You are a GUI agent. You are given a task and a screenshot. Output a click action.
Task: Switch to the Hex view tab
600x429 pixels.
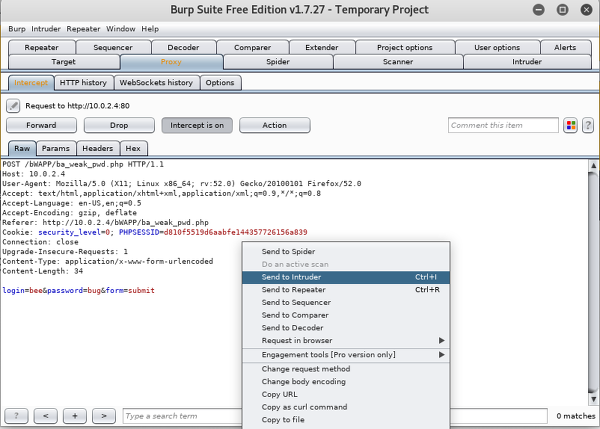[x=133, y=148]
